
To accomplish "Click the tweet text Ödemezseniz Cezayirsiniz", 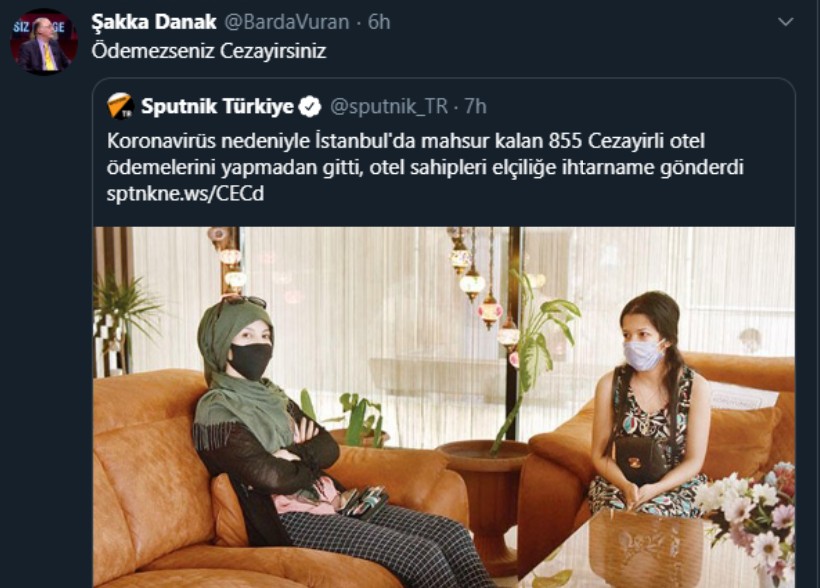I will (209, 51).
